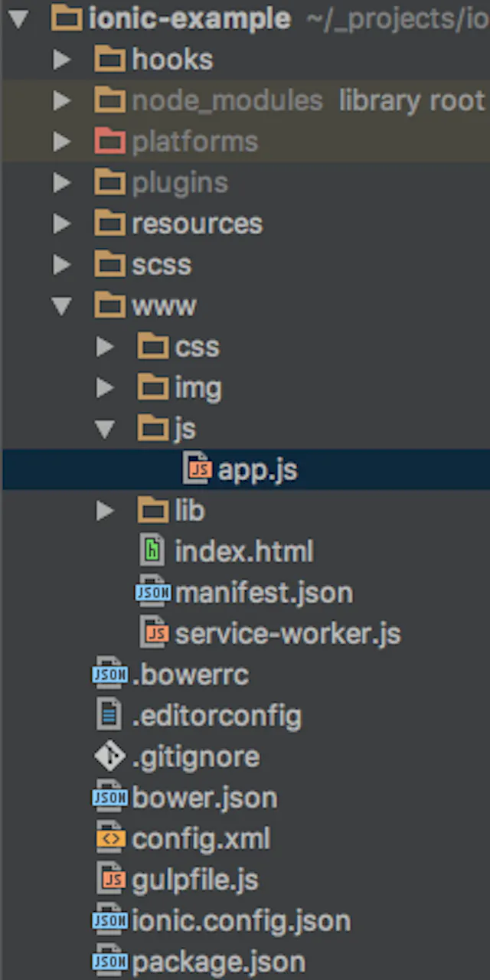Select the css folder label
The height and width of the screenshot is (980, 490).
point(198,347)
